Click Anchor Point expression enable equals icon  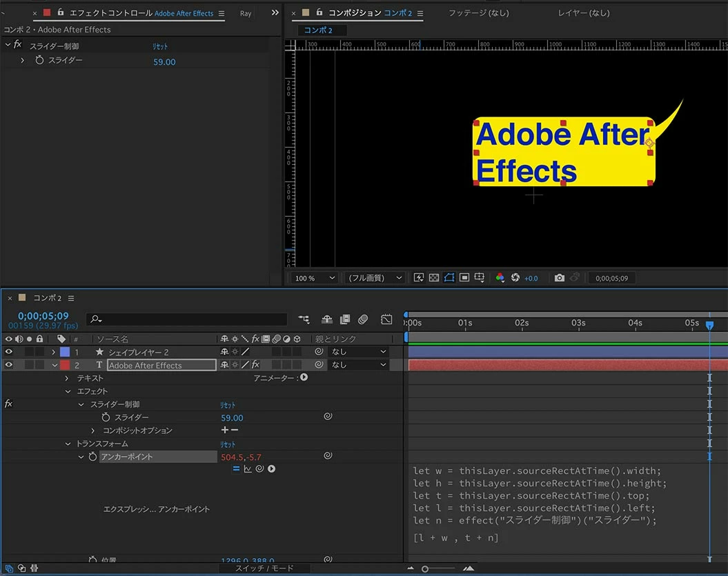tap(236, 469)
